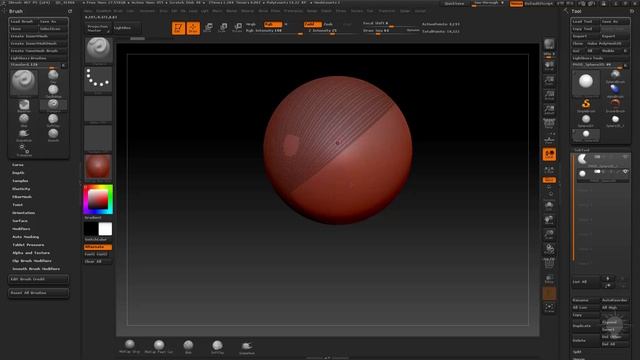Open the current material red sphere thumbnail

98,167
